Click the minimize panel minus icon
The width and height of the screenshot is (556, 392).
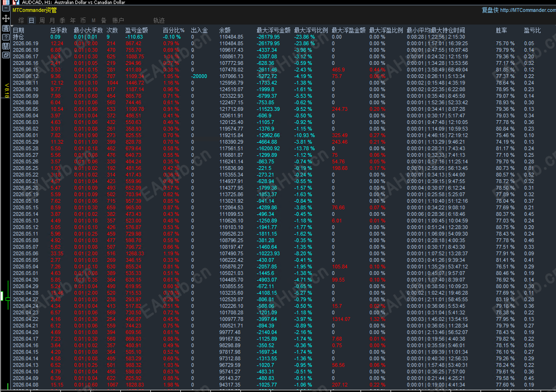click(x=6, y=9)
